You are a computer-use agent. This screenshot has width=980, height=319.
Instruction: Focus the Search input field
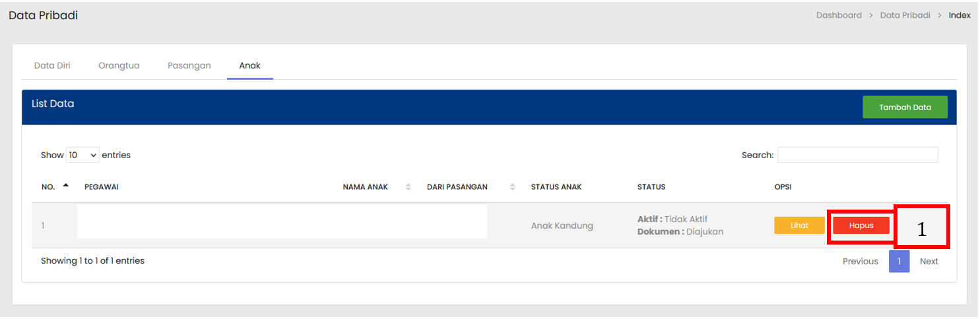pos(857,155)
